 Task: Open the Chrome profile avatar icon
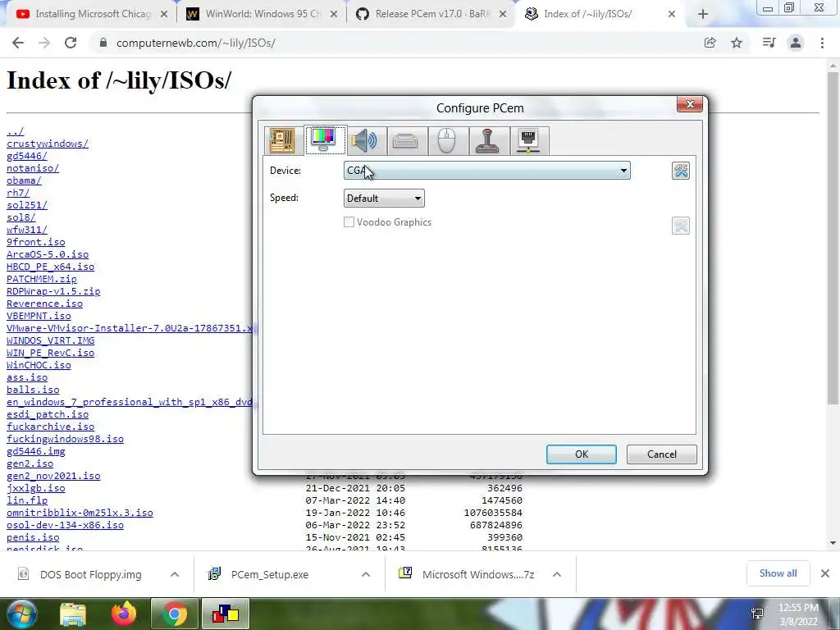tap(796, 43)
